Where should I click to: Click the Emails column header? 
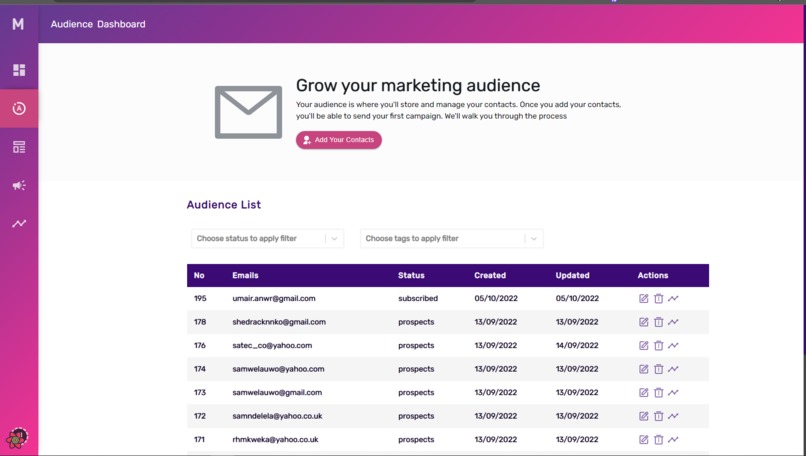click(245, 276)
